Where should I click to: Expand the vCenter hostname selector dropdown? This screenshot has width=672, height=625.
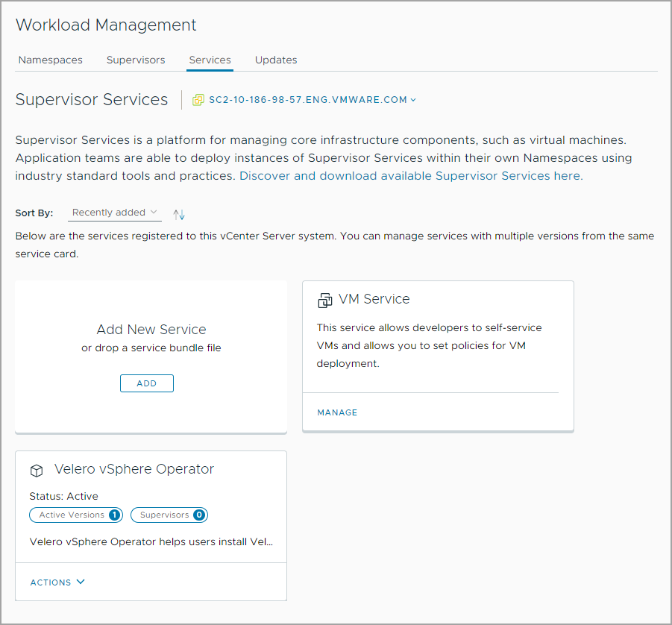click(312, 100)
